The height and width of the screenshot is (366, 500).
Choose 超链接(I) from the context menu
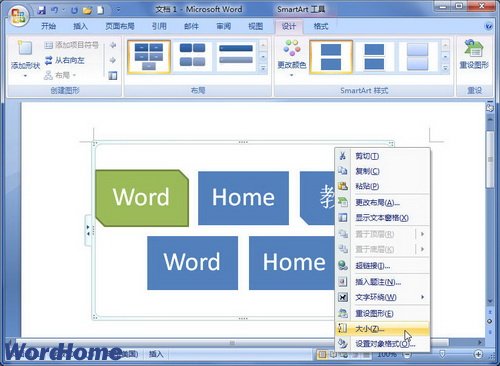tap(383, 266)
